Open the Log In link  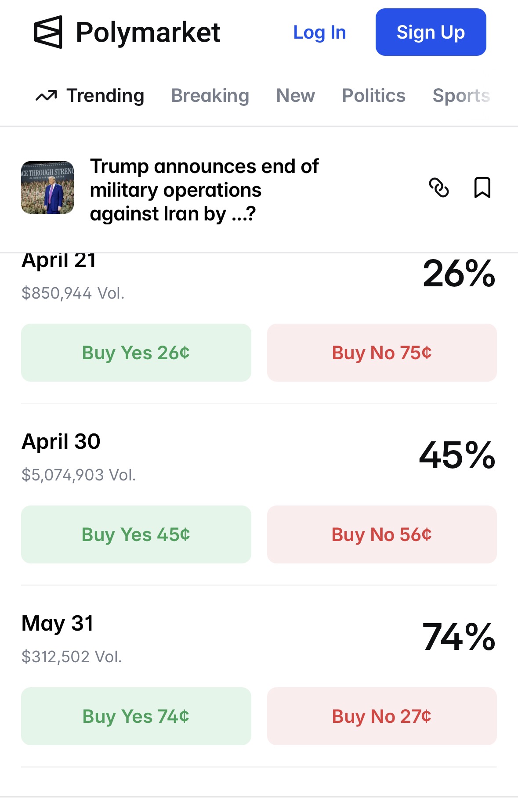[x=319, y=32]
